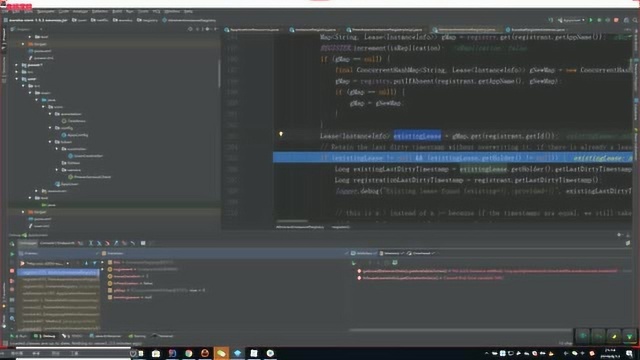
Task: Open Search Everywhere magnifier icon
Action: tap(635, 20)
